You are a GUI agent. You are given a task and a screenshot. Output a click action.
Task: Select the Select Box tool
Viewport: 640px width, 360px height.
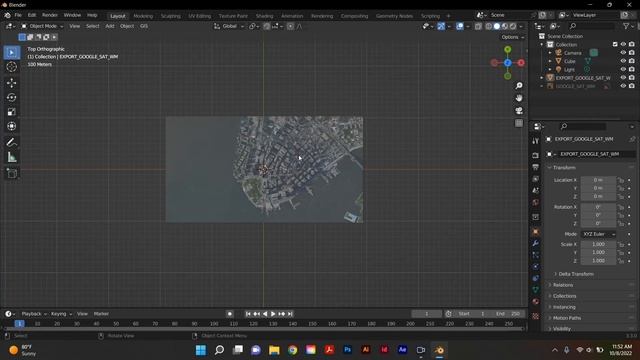(x=11, y=53)
